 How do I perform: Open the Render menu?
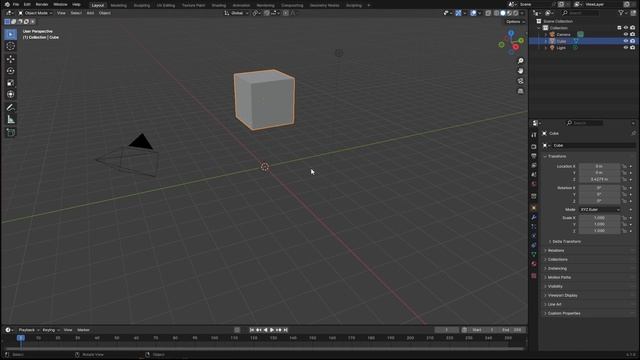click(x=42, y=4)
